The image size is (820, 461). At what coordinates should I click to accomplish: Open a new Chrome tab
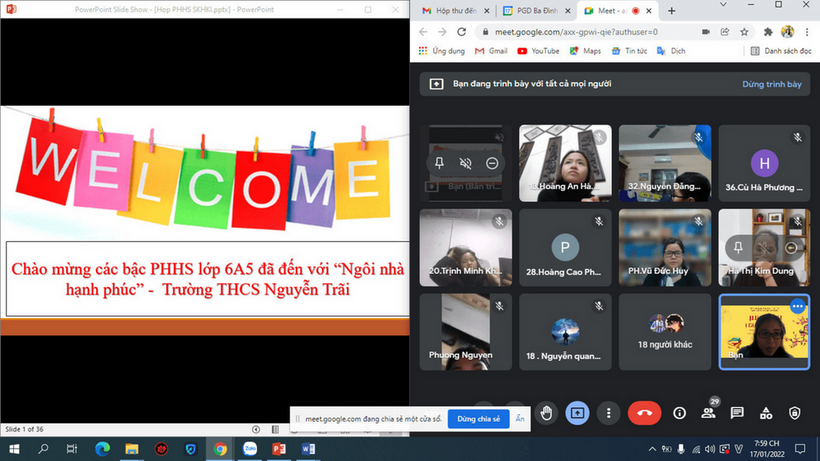(x=671, y=10)
